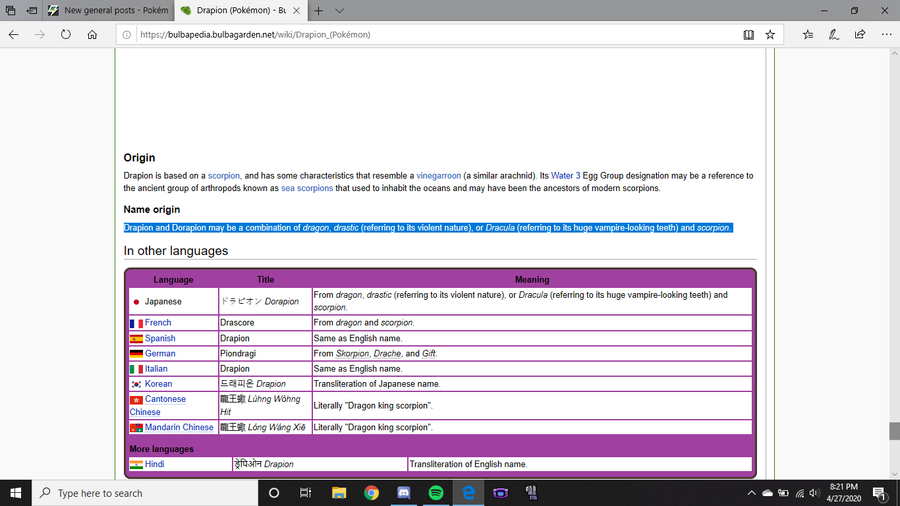Click the French flag icon
This screenshot has width=900, height=506.
point(136,323)
